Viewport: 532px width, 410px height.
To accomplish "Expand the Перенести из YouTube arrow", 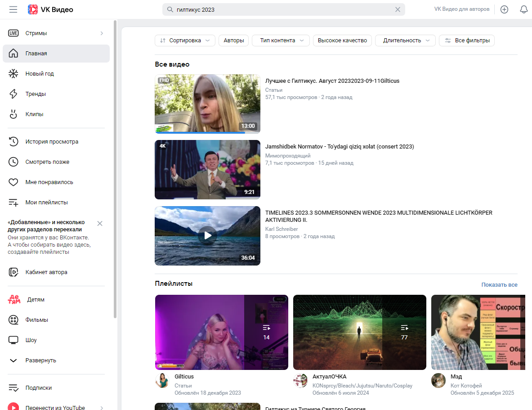I will pos(102,408).
